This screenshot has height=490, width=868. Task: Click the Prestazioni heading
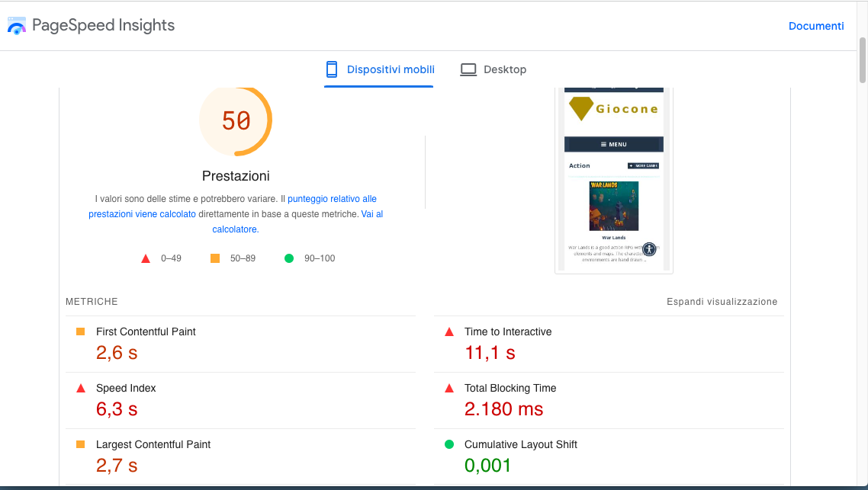coord(236,176)
